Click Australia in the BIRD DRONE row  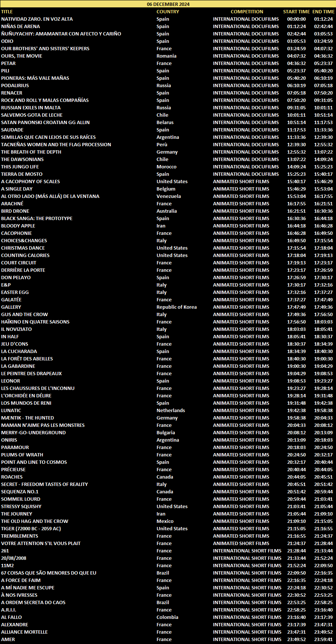click(x=167, y=211)
